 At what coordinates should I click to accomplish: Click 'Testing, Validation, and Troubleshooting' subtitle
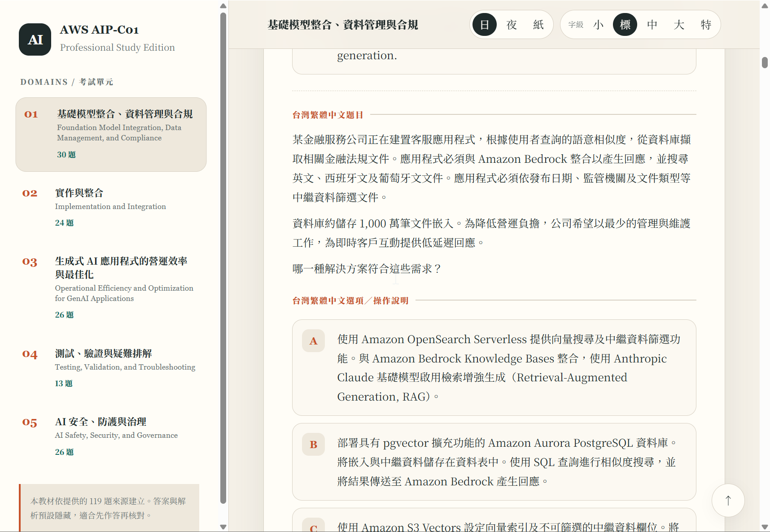pos(125,367)
